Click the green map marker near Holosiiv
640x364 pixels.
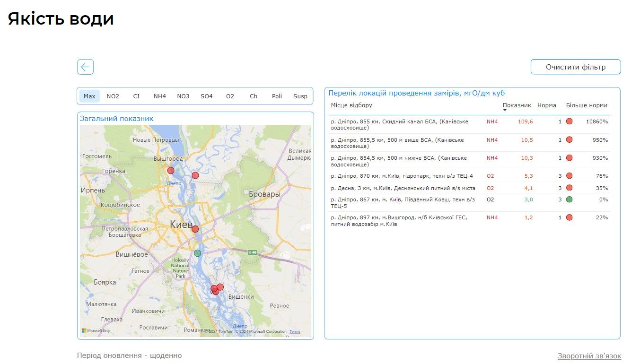(x=197, y=253)
